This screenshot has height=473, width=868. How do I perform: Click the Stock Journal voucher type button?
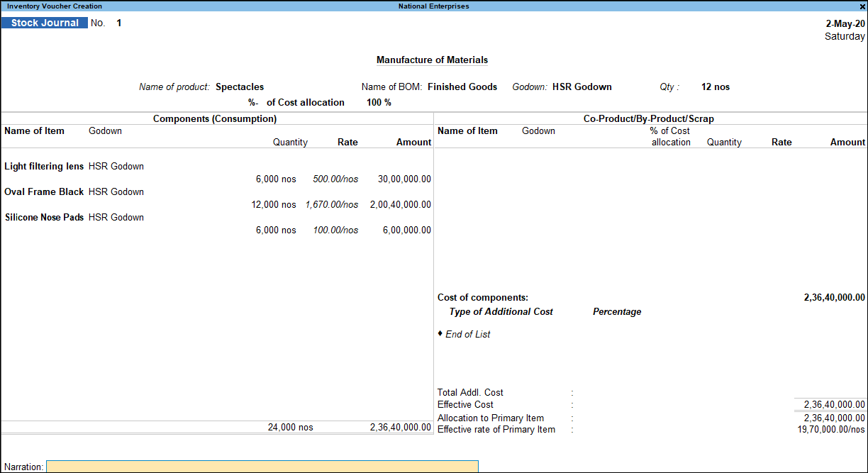click(44, 22)
